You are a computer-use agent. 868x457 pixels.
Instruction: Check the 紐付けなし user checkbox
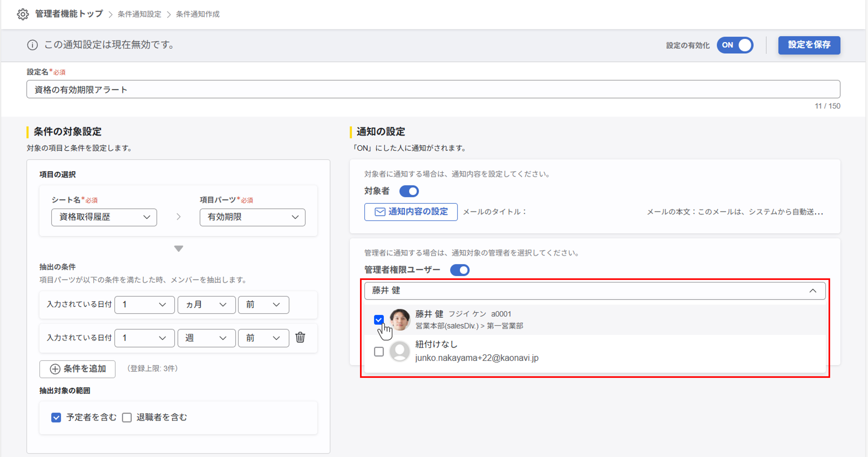pos(379,351)
